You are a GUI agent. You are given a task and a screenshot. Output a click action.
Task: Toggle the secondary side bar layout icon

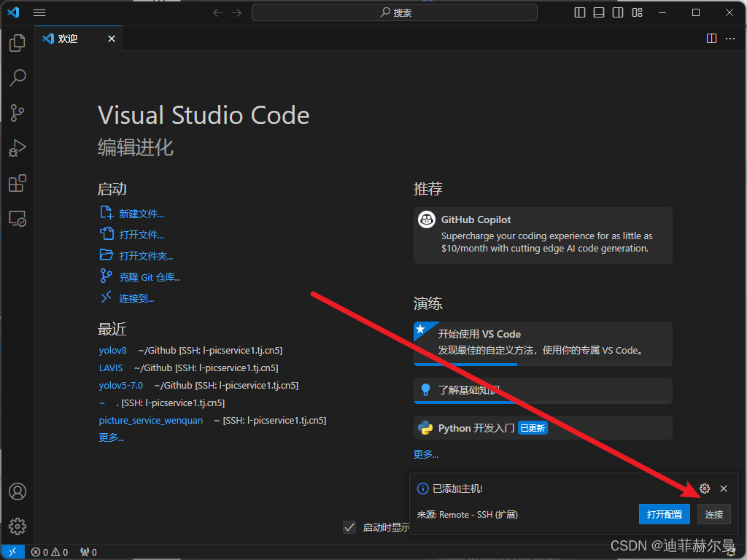pyautogui.click(x=618, y=13)
